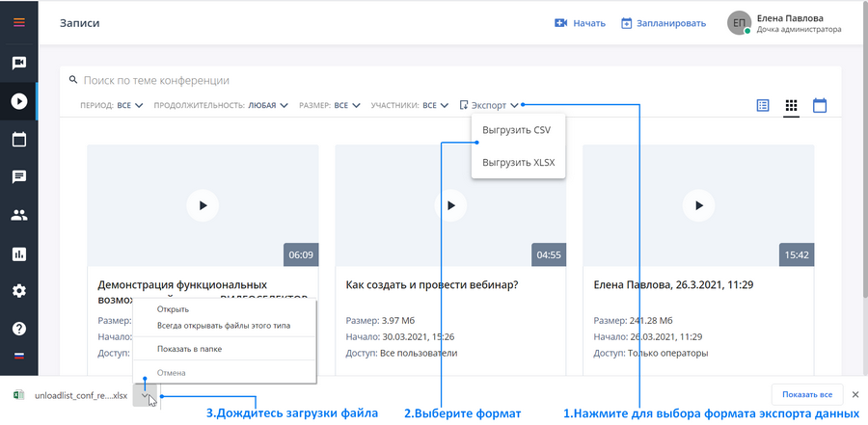This screenshot has width=868, height=425.
Task: Close the downloads bar
Action: tap(855, 394)
